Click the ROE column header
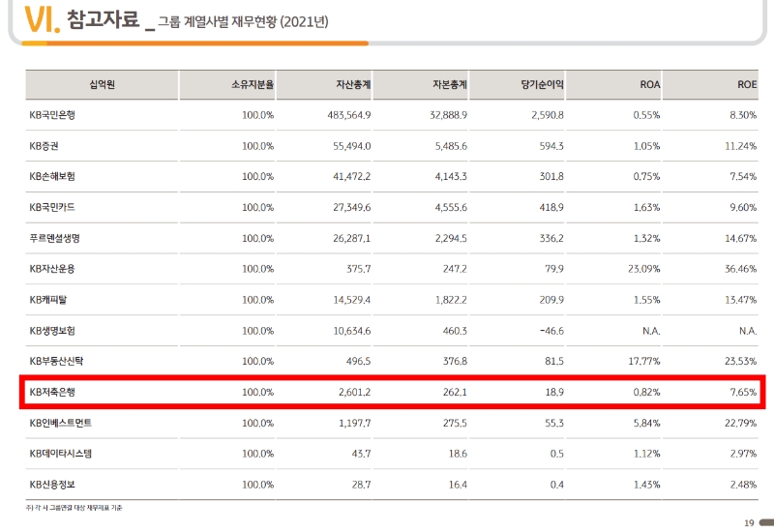This screenshot has width=774, height=532. click(x=746, y=85)
